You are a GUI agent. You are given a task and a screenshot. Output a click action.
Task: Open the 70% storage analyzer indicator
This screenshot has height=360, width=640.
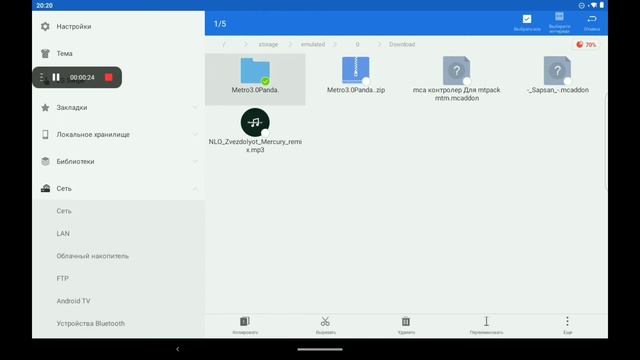586,44
